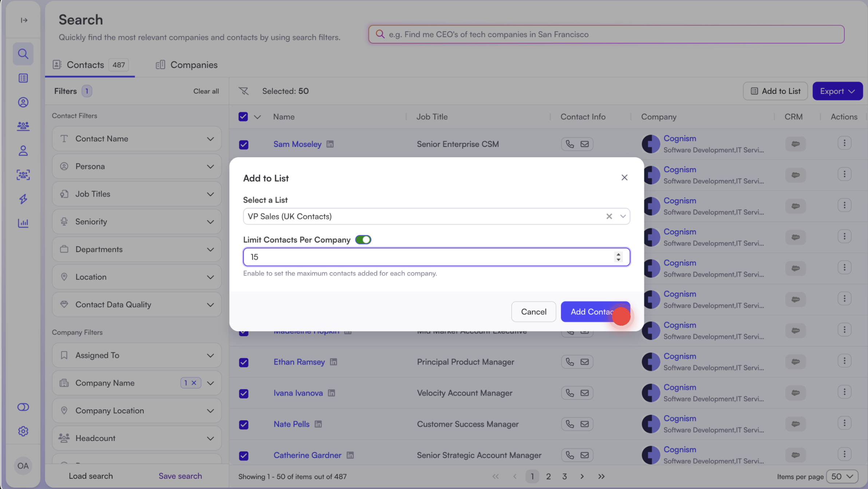Open the analytics bar chart sidebar icon
Viewport: 868px width, 489px height.
coord(23,223)
